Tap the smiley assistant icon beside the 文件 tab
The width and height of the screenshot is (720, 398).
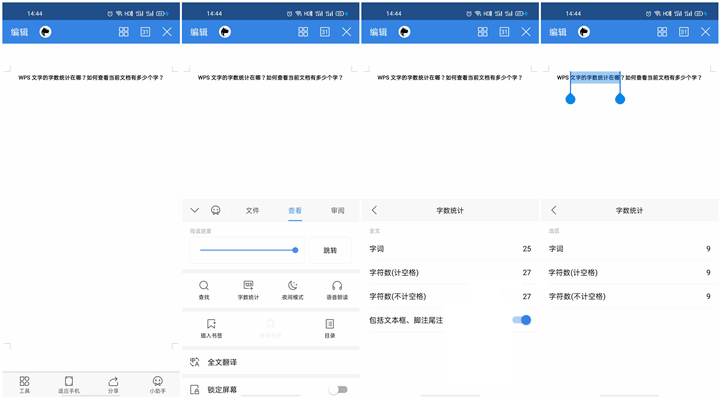(x=215, y=210)
